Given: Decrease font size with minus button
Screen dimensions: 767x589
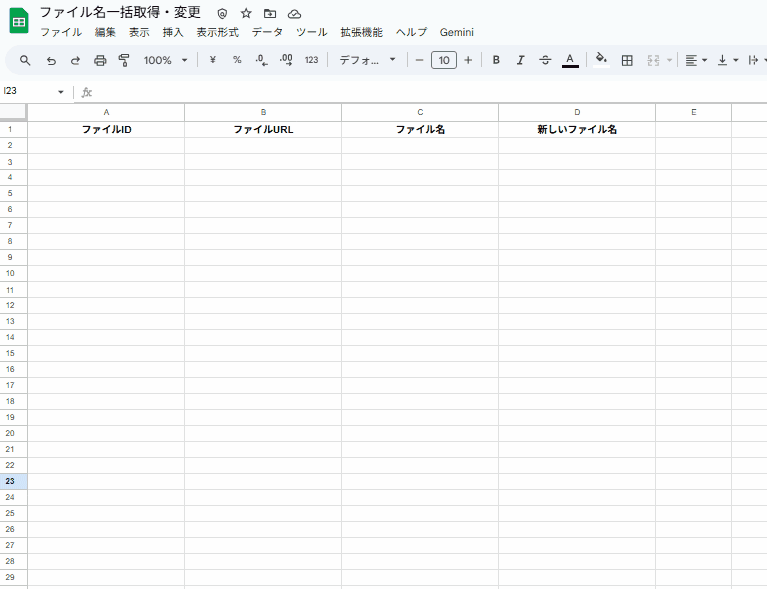Looking at the screenshot, I should 419,60.
